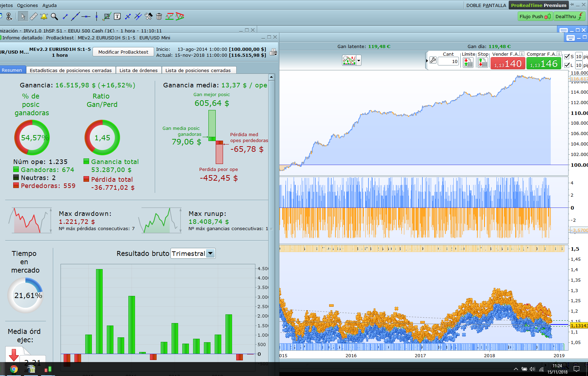Expand the chart indicator dropdown arrow
This screenshot has width=588, height=376.
[359, 61]
